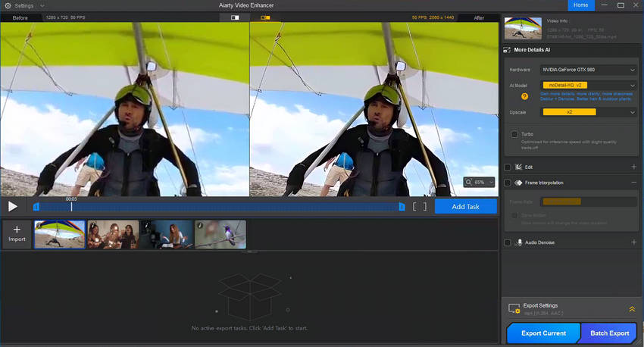The image size is (644, 347).
Task: Click the Audio Denoise label
Action: 539,242
